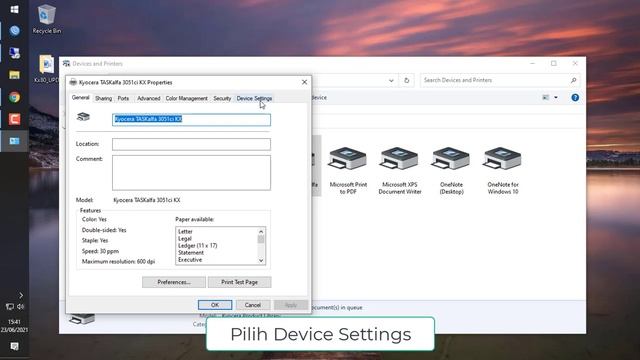
Task: Click the Location text field
Action: (191, 144)
